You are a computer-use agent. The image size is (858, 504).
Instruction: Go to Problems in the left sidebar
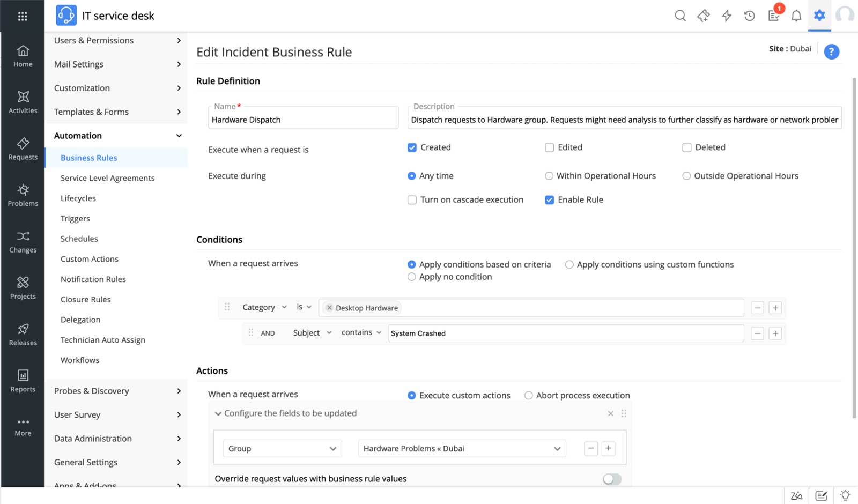point(23,195)
